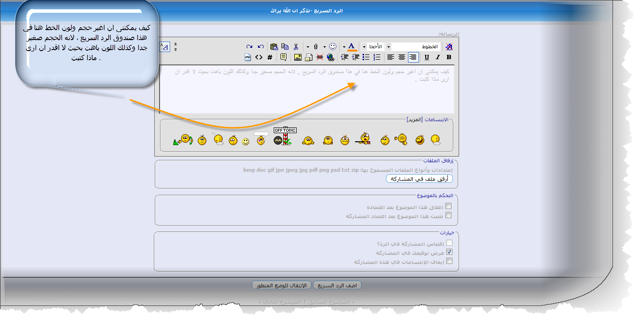The image size is (644, 326).
Task: Tick 'إيقاف الابتسامات في هذه المشاركة' checkbox
Action: pos(449,261)
